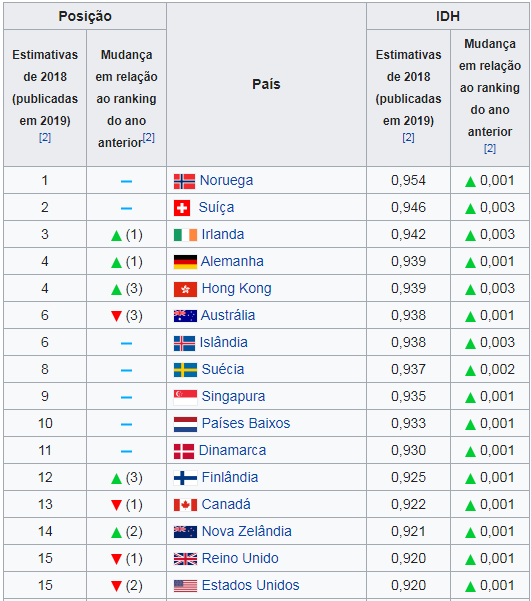Select position number 10 in the ranking

[x=45, y=424]
